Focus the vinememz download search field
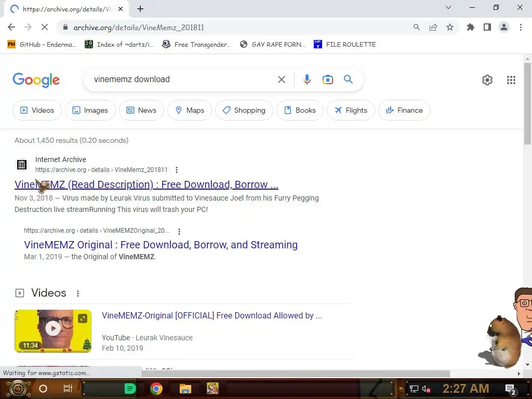 click(183, 79)
